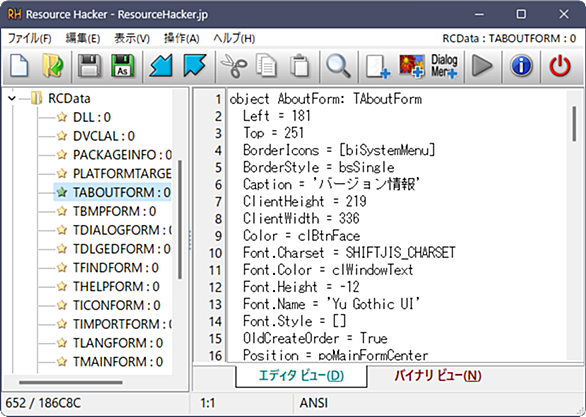Click the editor vertical scrollbar thumb
The image size is (586, 417).
coord(574,124)
